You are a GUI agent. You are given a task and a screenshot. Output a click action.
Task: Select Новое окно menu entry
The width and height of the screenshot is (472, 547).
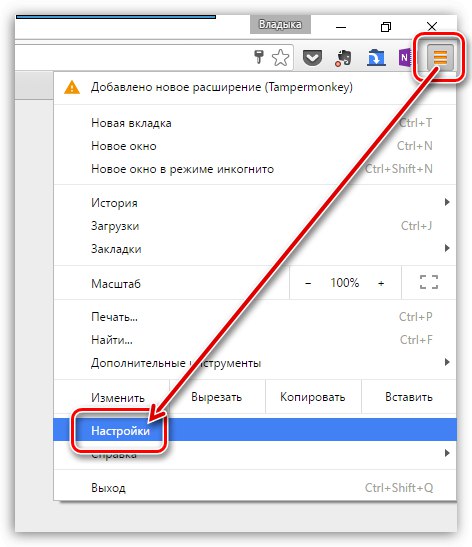point(255,146)
